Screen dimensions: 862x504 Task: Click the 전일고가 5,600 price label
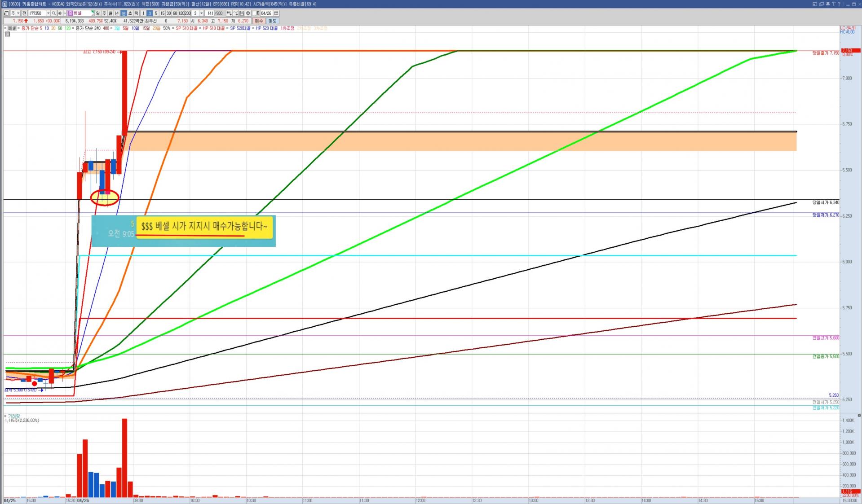[826, 337]
